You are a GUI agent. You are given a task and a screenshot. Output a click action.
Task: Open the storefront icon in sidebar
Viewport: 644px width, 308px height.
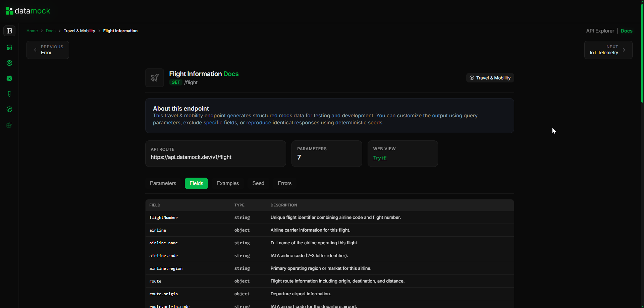pyautogui.click(x=9, y=47)
